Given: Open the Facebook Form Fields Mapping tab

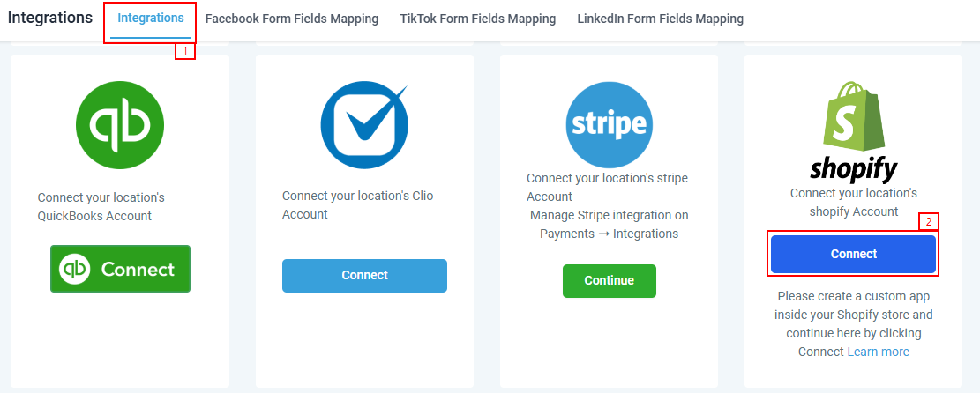Looking at the screenshot, I should 292,19.
